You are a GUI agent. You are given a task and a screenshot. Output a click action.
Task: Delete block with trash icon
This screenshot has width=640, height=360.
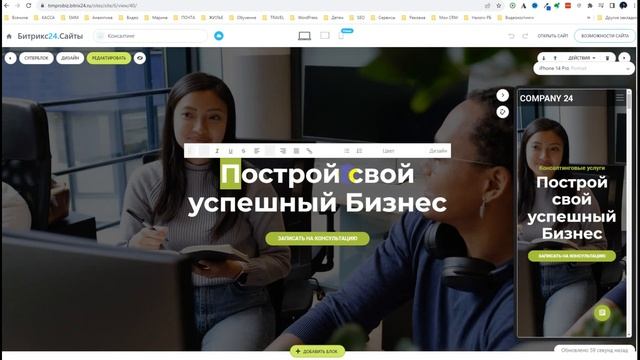[607, 58]
